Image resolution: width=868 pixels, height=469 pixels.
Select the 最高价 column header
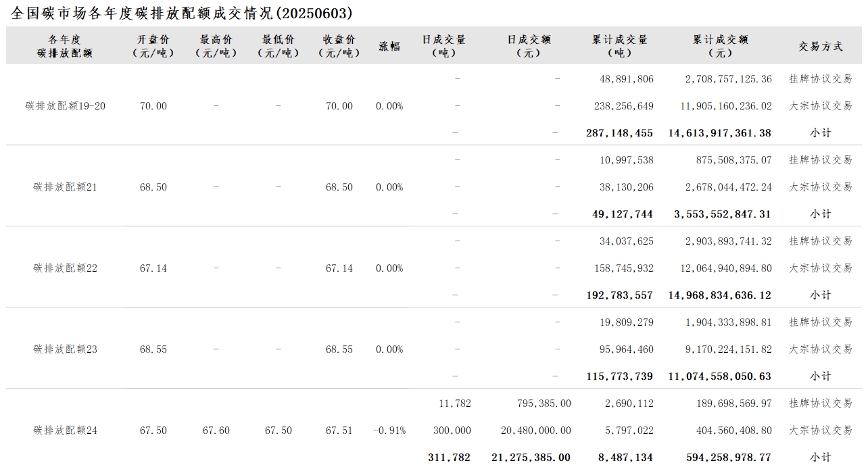tap(216, 46)
